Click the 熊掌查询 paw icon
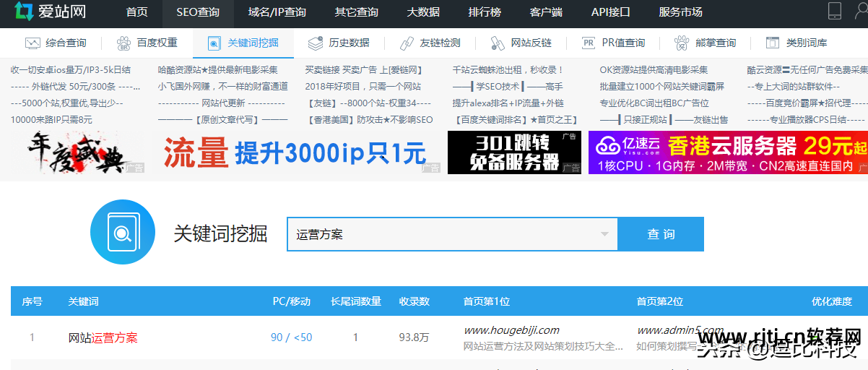This screenshot has width=868, height=370. click(681, 43)
